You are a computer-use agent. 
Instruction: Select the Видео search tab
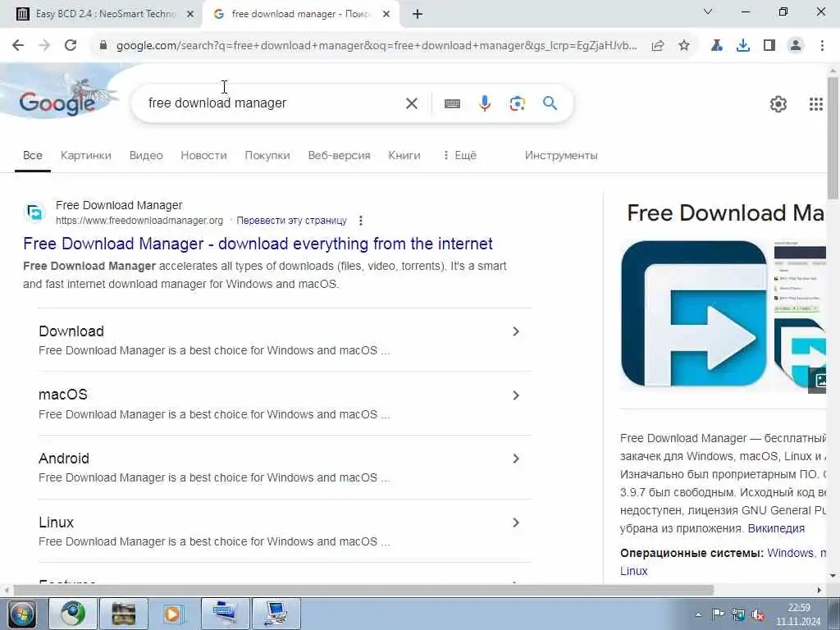pos(146,155)
